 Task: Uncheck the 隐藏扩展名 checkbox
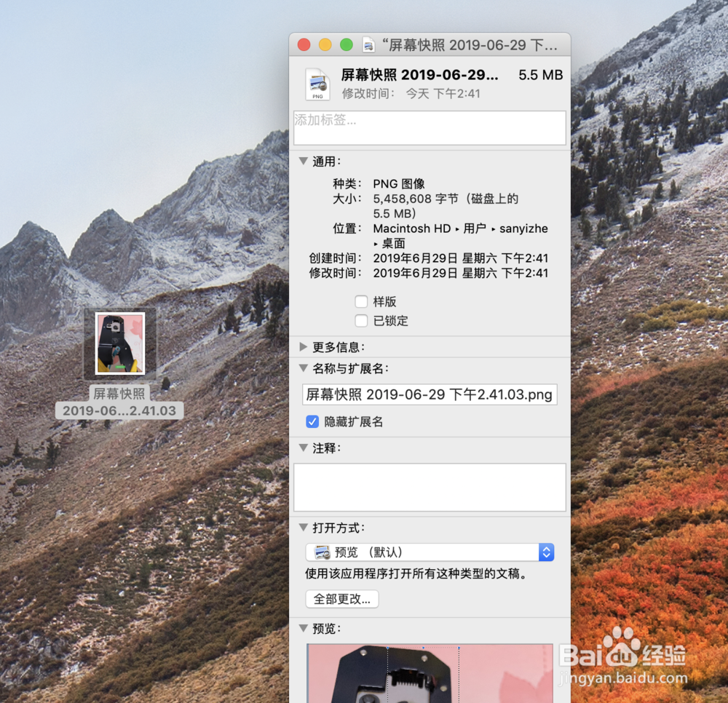312,421
